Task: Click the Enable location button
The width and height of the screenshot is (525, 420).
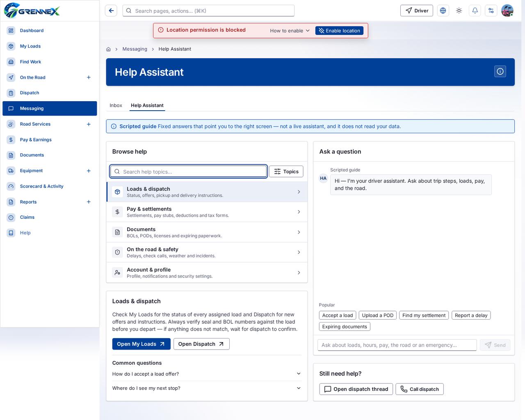Action: tap(339, 31)
